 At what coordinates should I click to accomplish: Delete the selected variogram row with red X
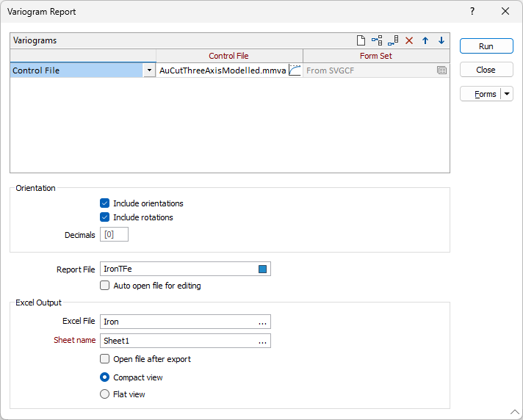coord(409,40)
